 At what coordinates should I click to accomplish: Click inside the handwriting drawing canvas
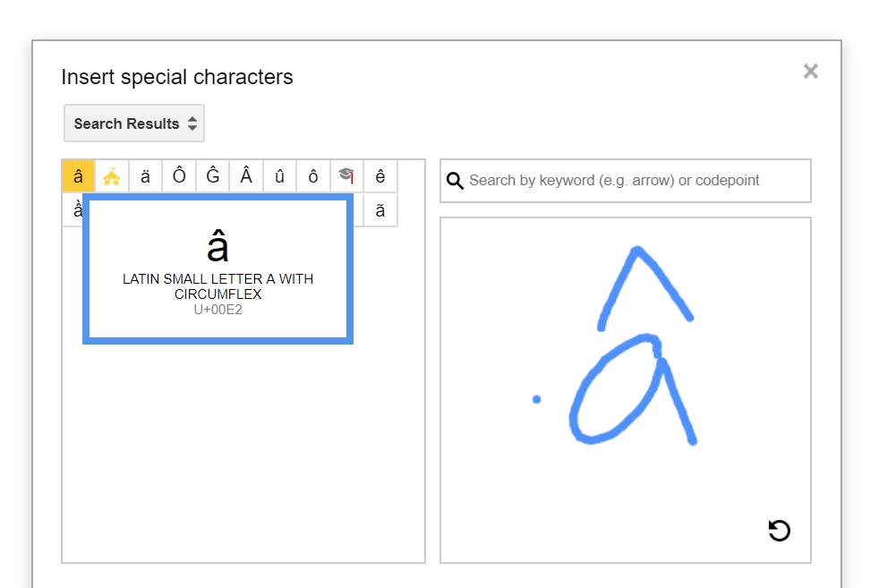[x=537, y=483]
